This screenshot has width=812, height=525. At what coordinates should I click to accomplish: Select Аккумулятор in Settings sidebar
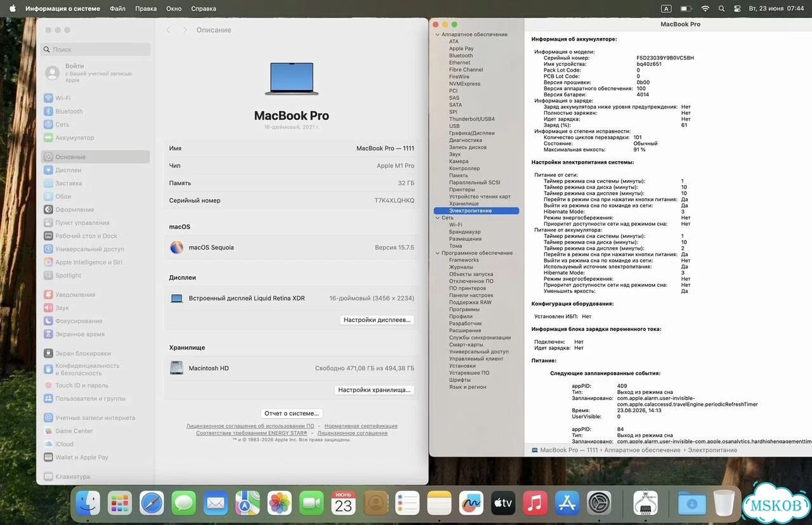95,138
